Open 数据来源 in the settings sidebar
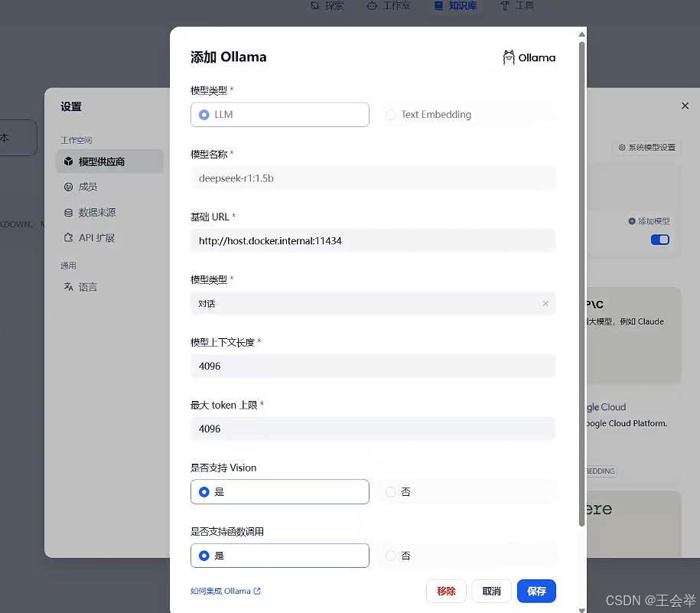The image size is (700, 613). click(x=109, y=213)
